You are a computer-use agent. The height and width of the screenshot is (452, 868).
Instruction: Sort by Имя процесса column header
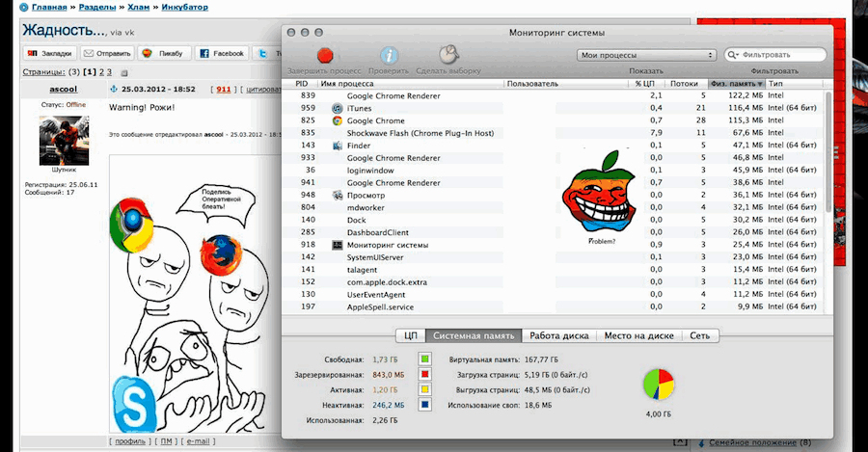tap(410, 84)
